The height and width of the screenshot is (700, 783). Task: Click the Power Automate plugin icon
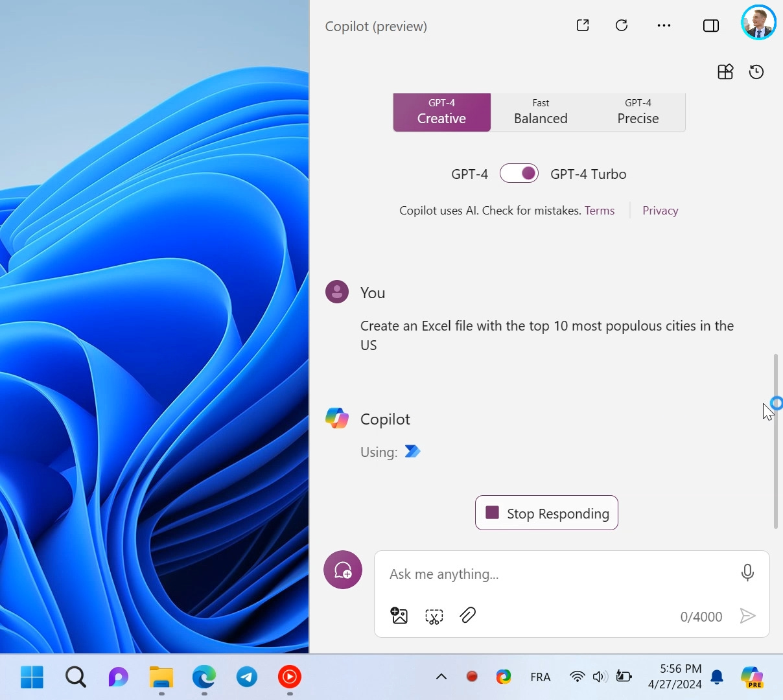pyautogui.click(x=413, y=452)
